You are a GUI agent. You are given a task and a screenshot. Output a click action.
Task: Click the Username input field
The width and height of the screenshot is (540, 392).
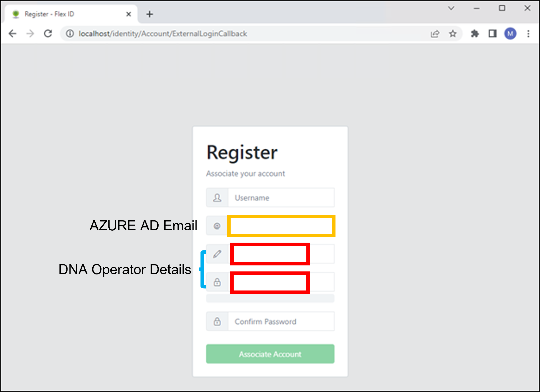pyautogui.click(x=281, y=198)
